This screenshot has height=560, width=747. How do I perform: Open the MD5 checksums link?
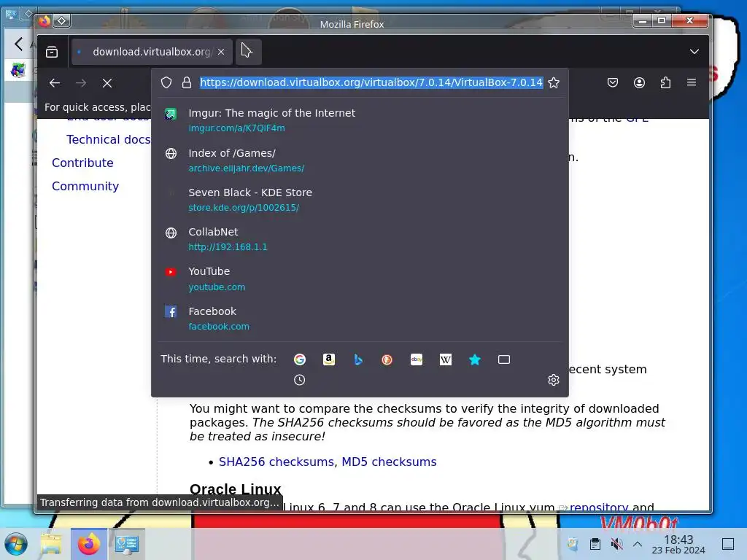[x=389, y=462]
